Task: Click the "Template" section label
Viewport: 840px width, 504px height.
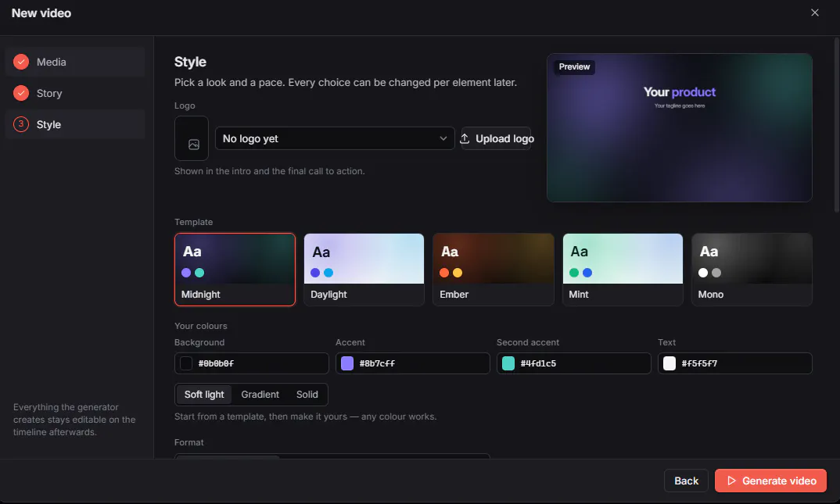Action: (193, 222)
